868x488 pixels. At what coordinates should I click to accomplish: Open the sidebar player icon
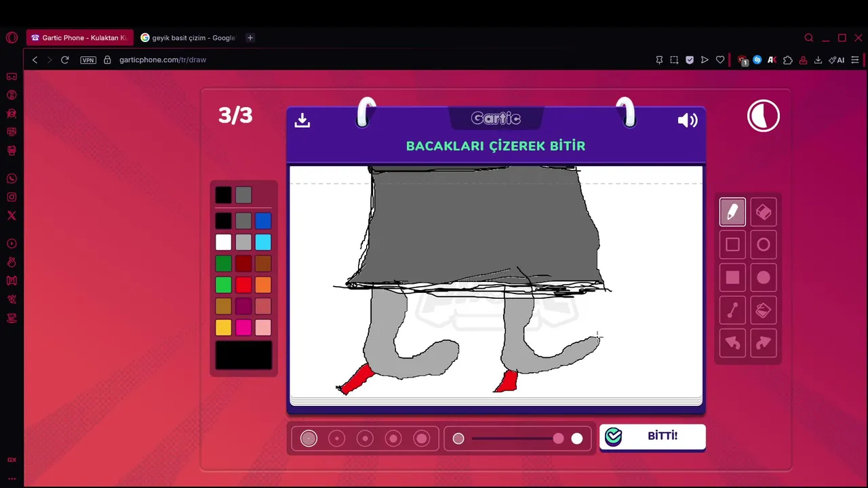[12, 243]
